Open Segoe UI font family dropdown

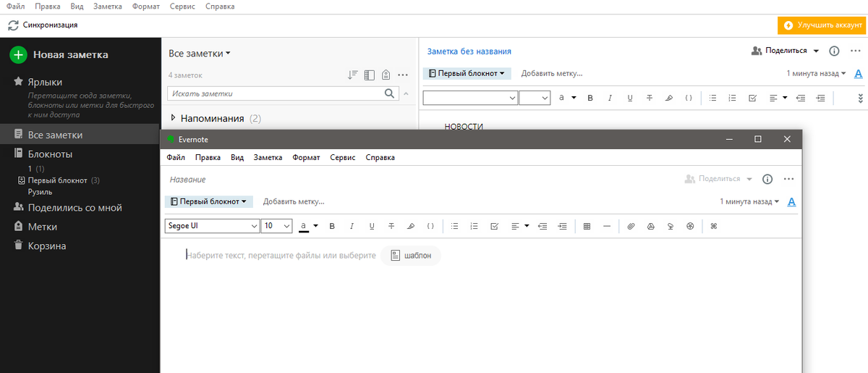(x=213, y=226)
